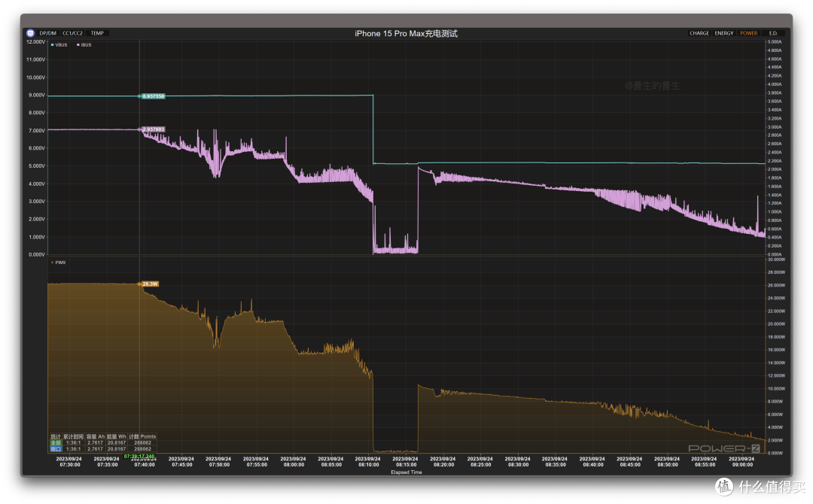Click the Elapsed Time axis caption

[406, 472]
